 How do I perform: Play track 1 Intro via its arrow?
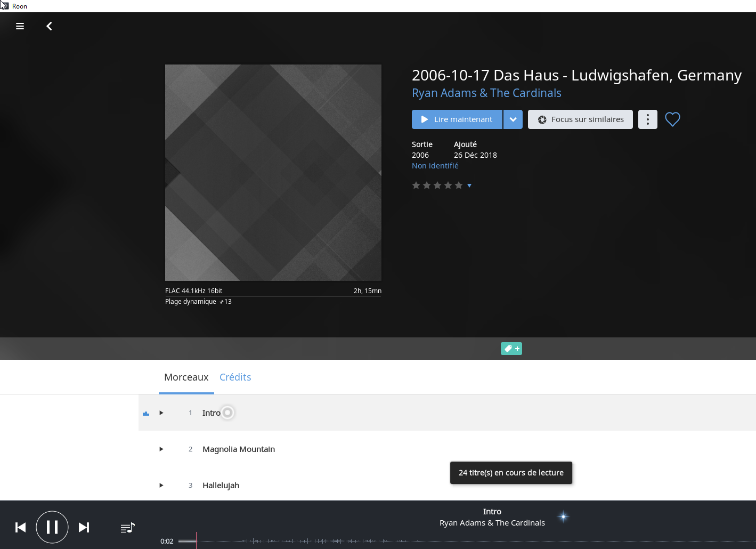coord(161,413)
